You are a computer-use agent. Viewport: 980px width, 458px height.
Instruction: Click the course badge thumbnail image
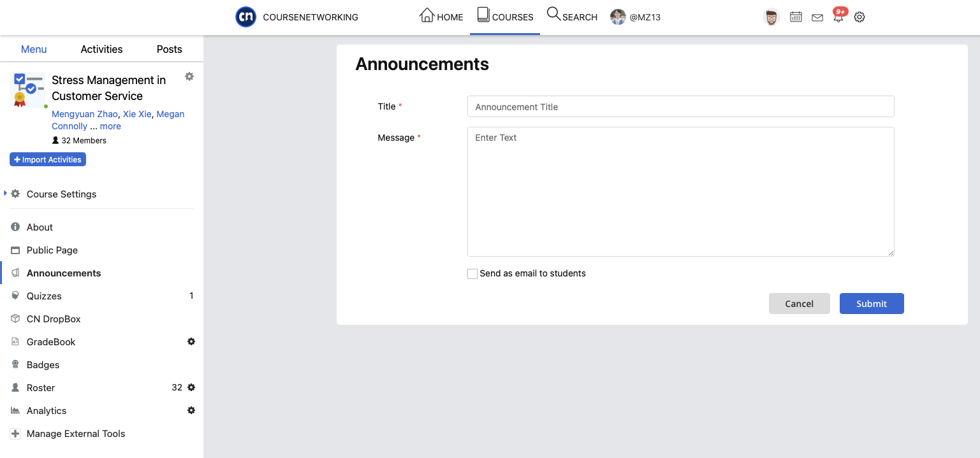point(29,90)
